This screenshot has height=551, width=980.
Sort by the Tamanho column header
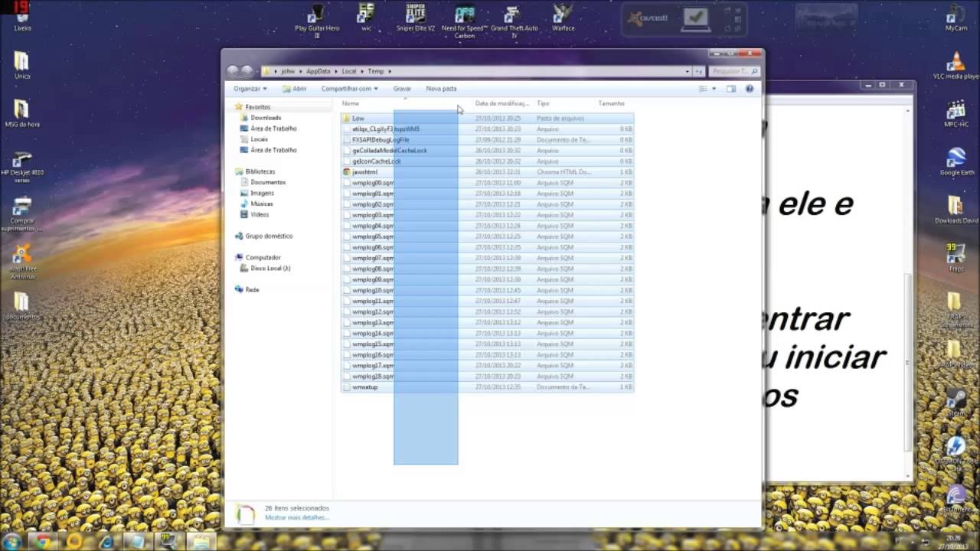[x=612, y=103]
